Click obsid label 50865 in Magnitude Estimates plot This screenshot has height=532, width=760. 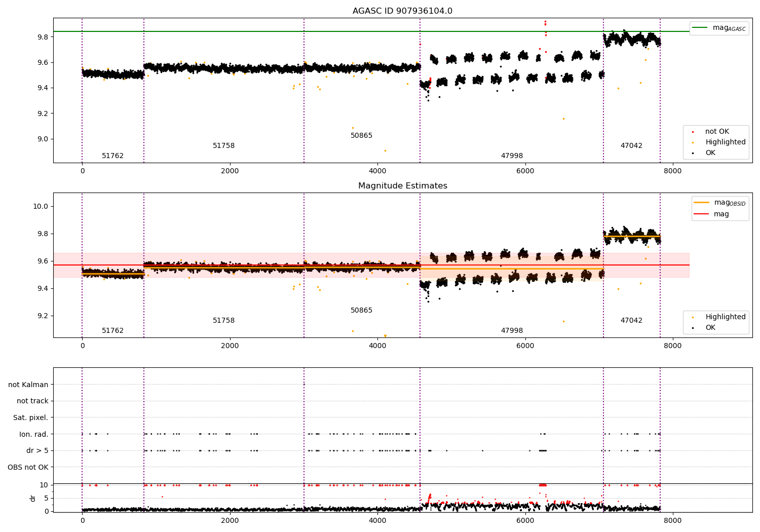point(361,311)
